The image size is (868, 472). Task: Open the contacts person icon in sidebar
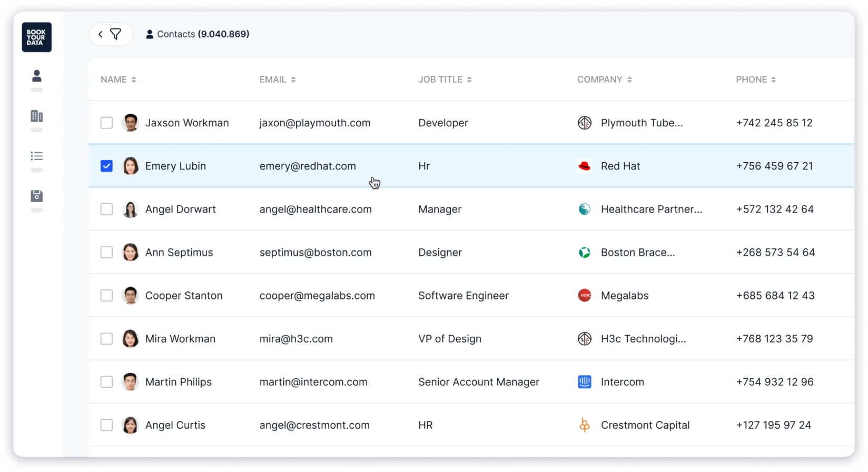pos(36,76)
